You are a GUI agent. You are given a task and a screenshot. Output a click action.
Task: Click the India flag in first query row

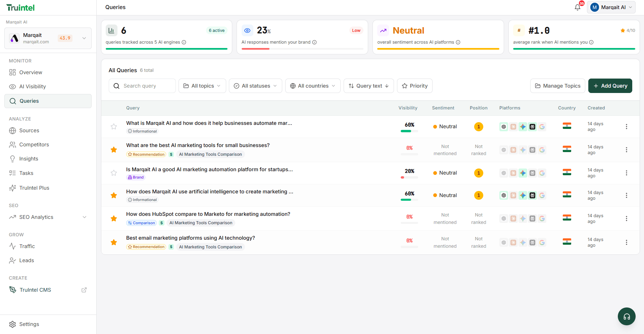567,126
